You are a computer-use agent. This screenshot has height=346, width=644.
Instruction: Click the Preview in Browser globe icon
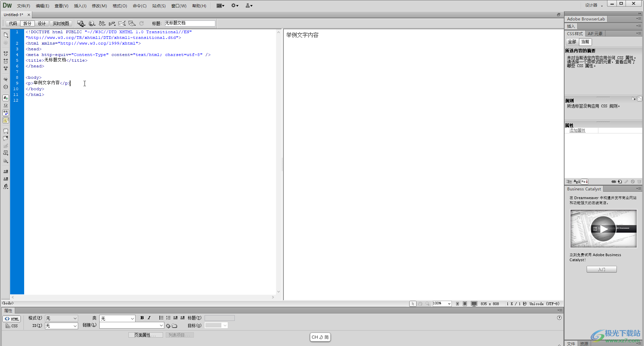91,23
